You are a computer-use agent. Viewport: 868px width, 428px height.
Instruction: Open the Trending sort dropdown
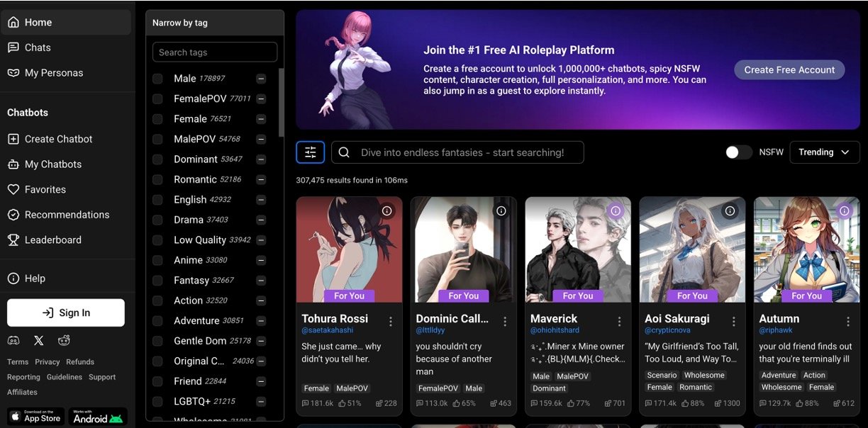coord(824,152)
